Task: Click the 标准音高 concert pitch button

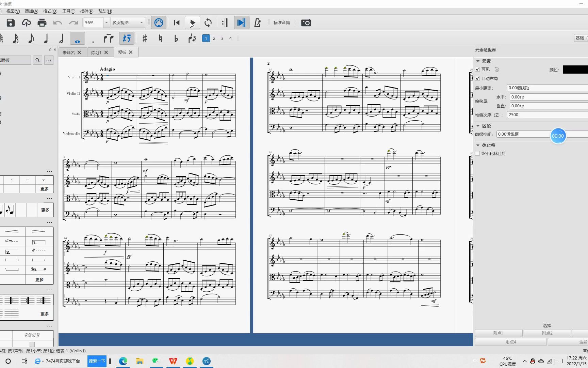Action: point(282,23)
